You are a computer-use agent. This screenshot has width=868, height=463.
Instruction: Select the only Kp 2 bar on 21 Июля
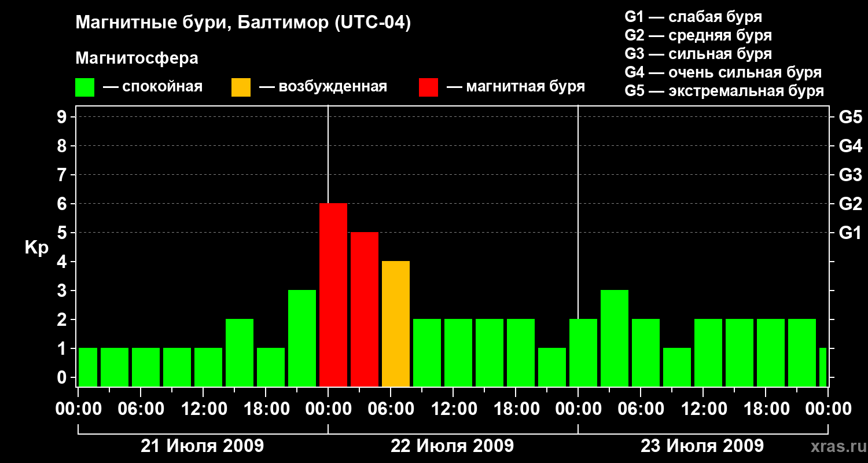tap(240, 352)
